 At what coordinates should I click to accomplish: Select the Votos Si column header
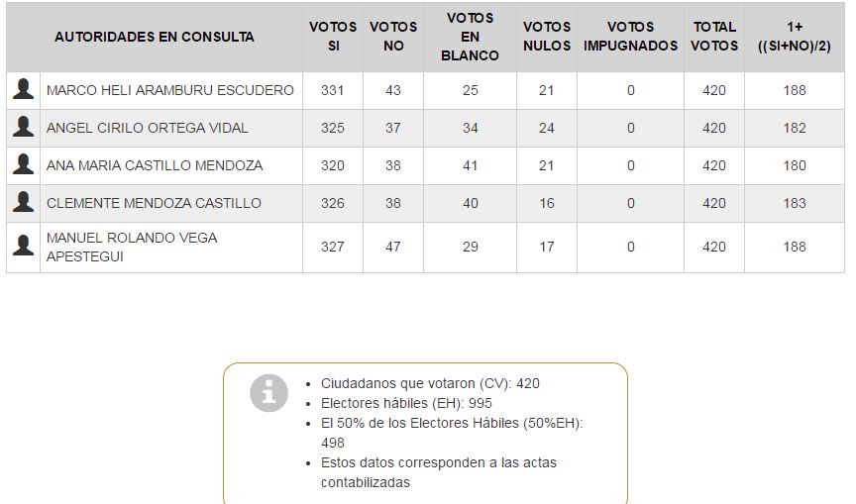tap(333, 37)
